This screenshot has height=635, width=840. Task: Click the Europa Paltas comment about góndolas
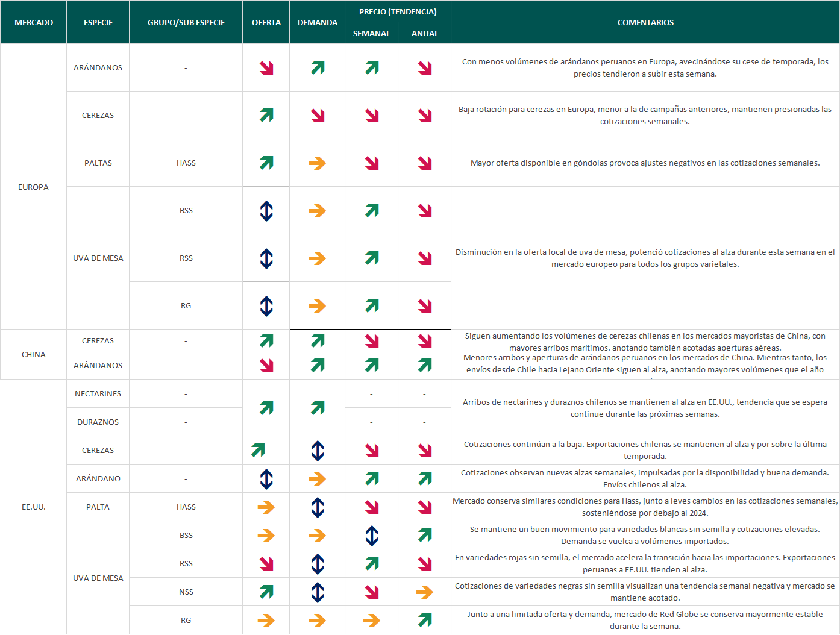tap(645, 163)
